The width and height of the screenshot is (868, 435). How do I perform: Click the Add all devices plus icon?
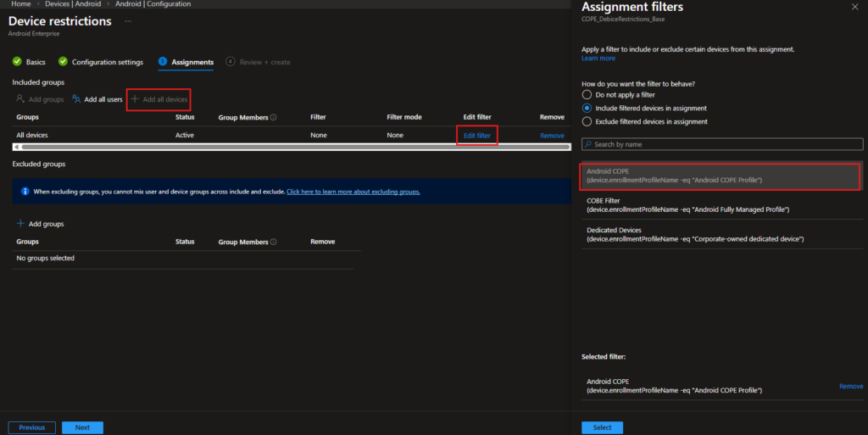[134, 99]
